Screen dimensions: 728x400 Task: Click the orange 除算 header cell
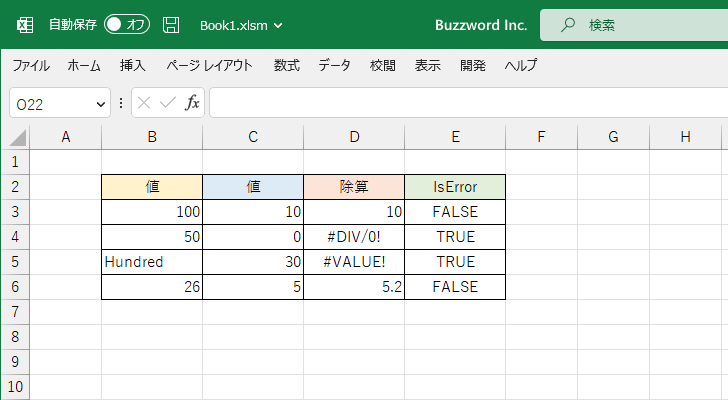coord(354,186)
